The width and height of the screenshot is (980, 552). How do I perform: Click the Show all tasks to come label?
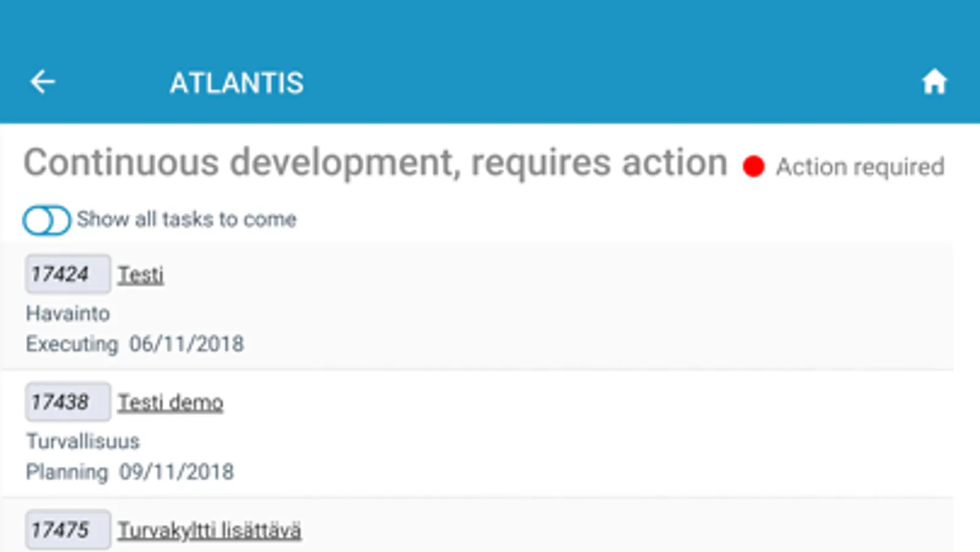click(x=186, y=220)
